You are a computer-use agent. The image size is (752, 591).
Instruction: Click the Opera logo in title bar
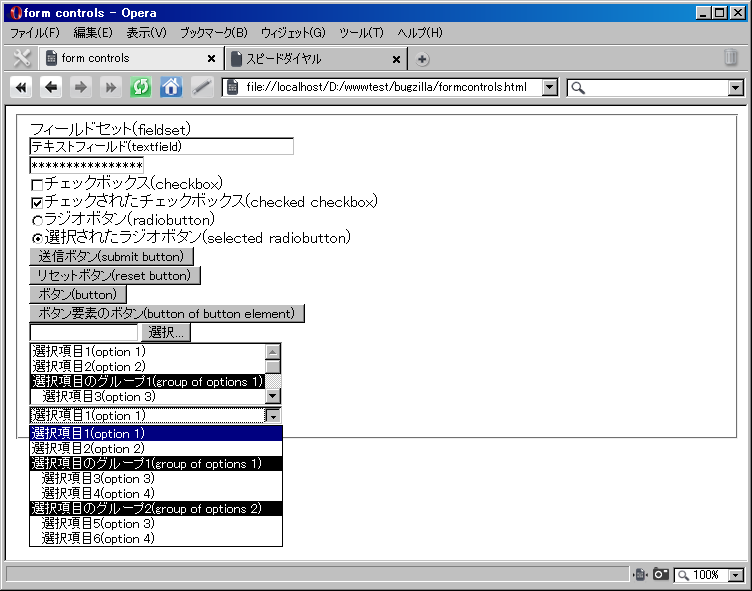tap(16, 13)
